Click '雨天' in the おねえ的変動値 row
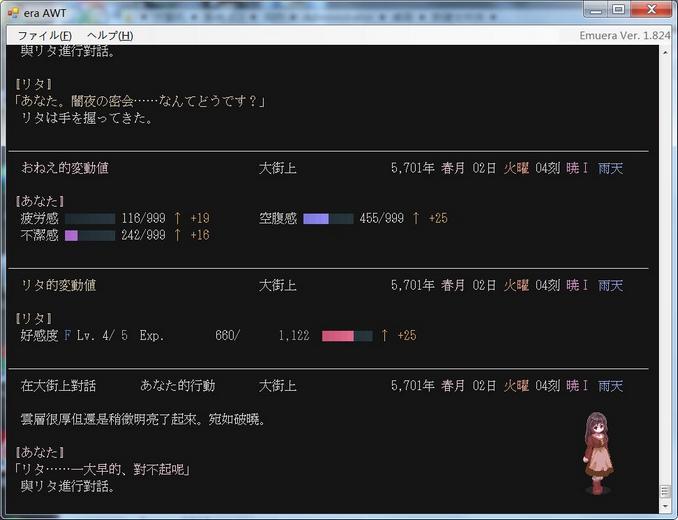 tap(611, 168)
